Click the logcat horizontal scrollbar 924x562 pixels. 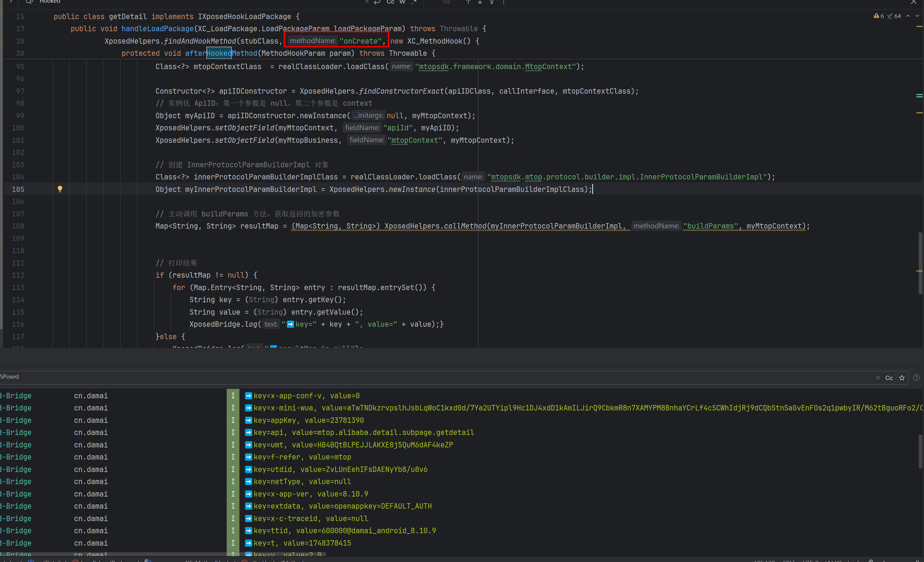tap(163, 554)
